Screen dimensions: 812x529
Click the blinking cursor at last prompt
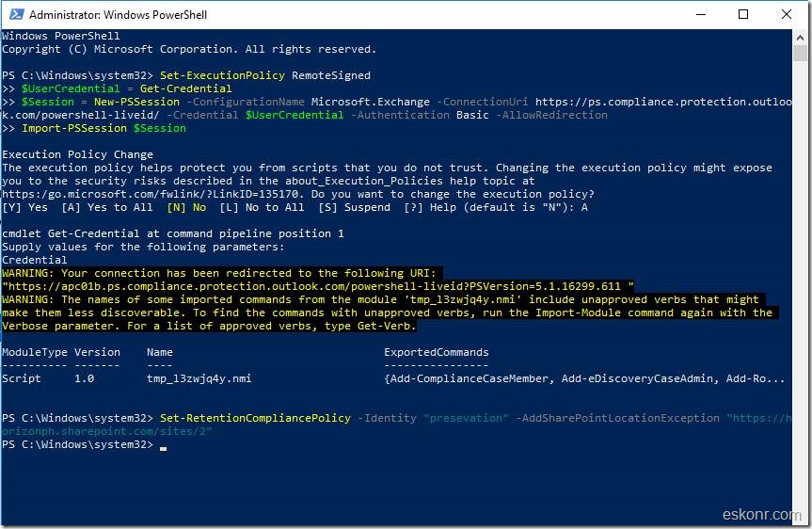(x=163, y=449)
